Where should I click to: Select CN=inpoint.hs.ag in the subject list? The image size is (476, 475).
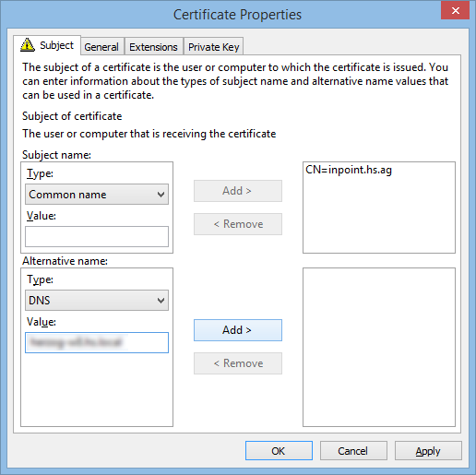click(x=349, y=170)
